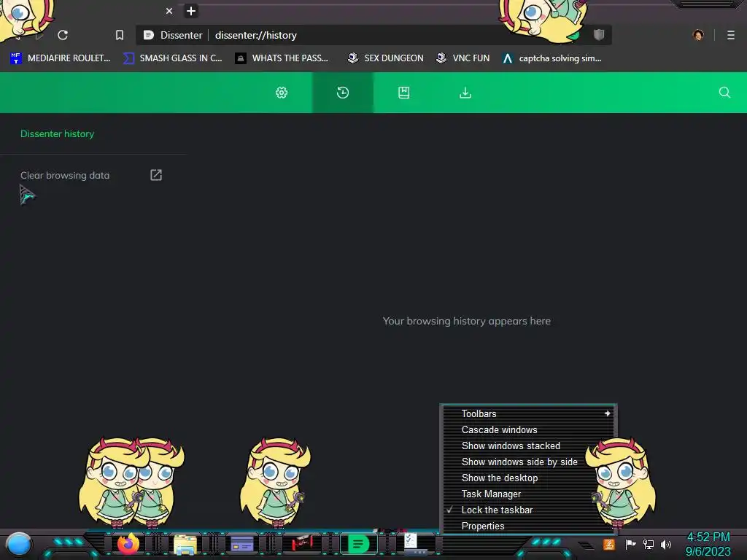Open the checklist taskbar icon
Image resolution: width=747 pixels, height=560 pixels.
411,542
